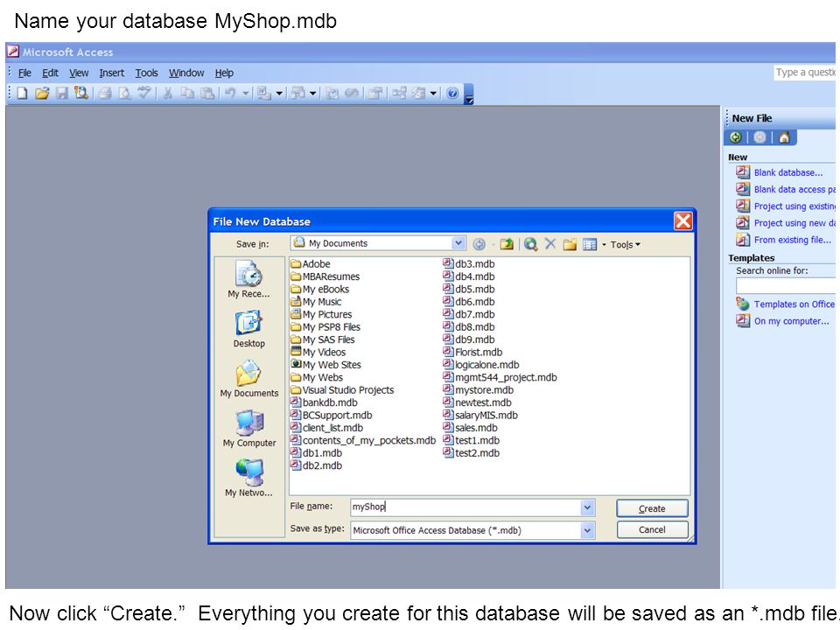Click the On my computer link

point(782,321)
